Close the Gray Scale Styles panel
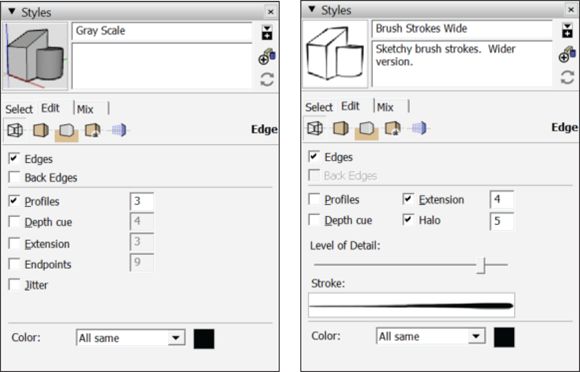This screenshot has width=580, height=372. click(270, 12)
